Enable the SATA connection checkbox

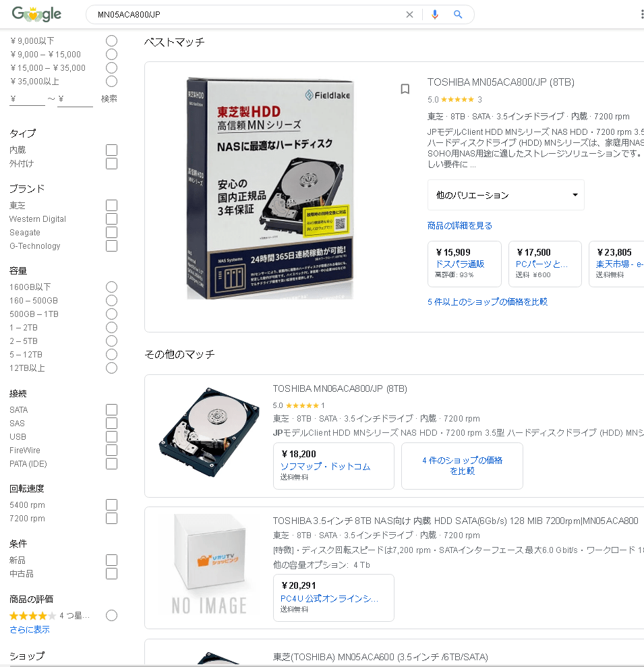click(x=111, y=409)
